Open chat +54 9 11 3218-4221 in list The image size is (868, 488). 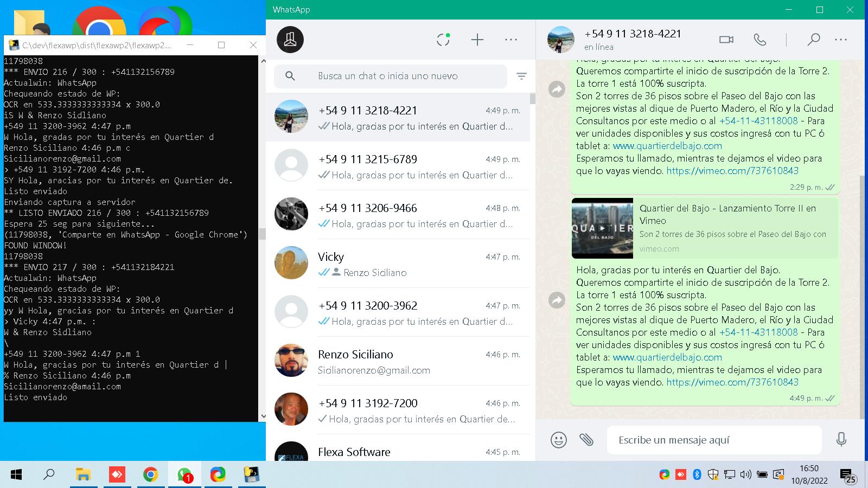(x=398, y=117)
